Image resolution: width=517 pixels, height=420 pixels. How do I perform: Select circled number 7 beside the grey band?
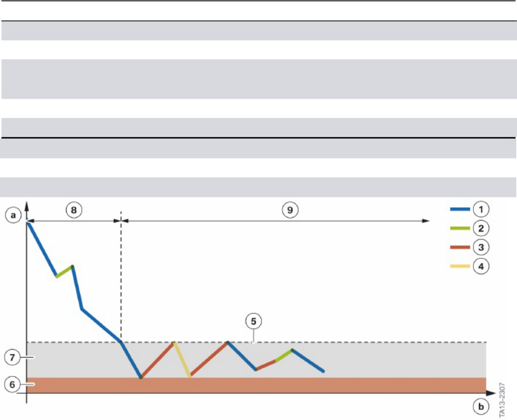coord(13,357)
